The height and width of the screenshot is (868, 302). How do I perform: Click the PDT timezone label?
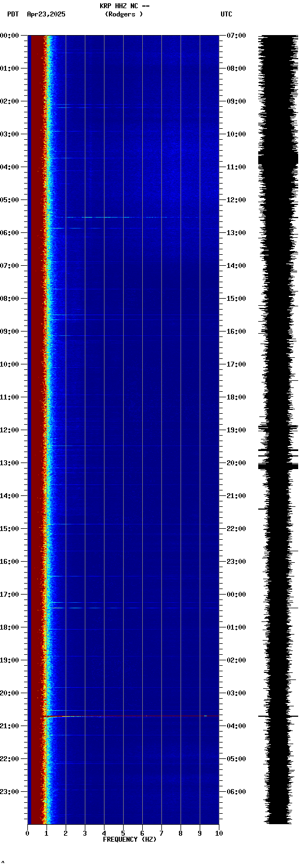point(13,14)
